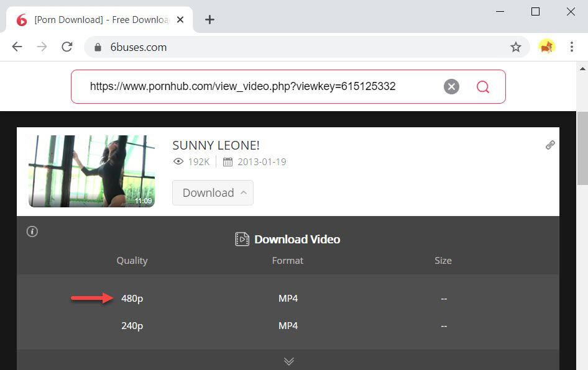This screenshot has height=370, width=588.
Task: Click scrollbar up arrow
Action: click(582, 68)
